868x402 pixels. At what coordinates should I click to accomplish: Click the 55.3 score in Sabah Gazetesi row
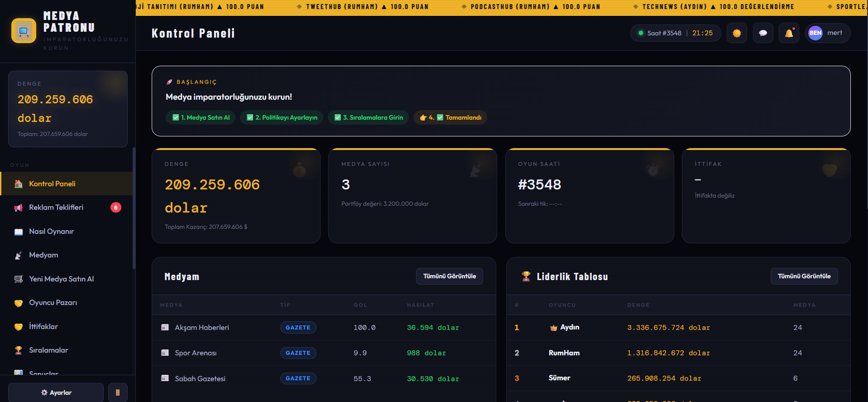tap(362, 378)
